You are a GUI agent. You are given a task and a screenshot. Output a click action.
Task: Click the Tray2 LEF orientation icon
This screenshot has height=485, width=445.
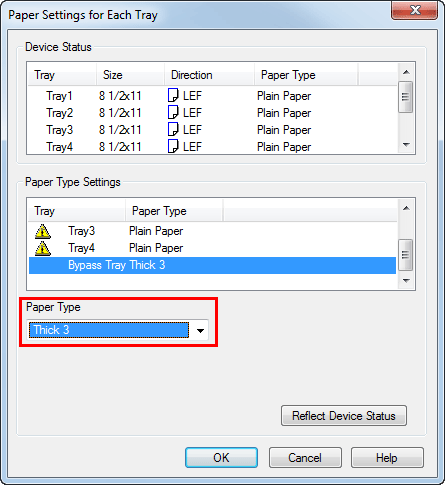tap(173, 112)
